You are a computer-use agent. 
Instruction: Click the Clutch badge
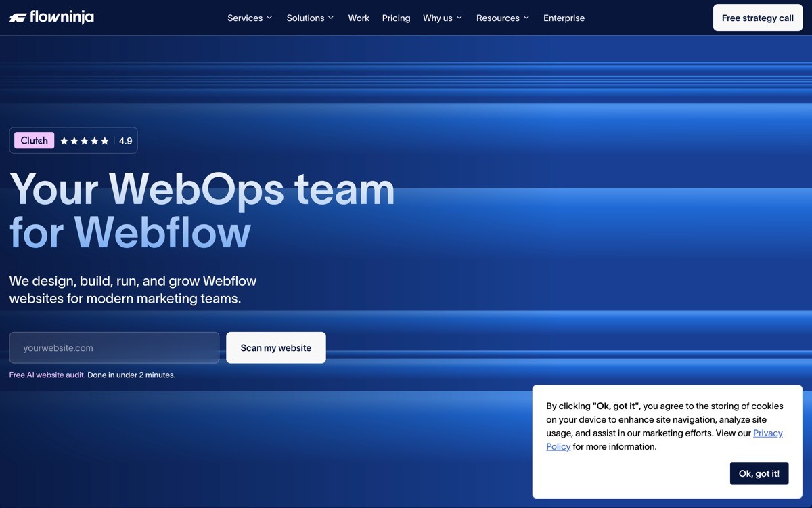coord(34,141)
